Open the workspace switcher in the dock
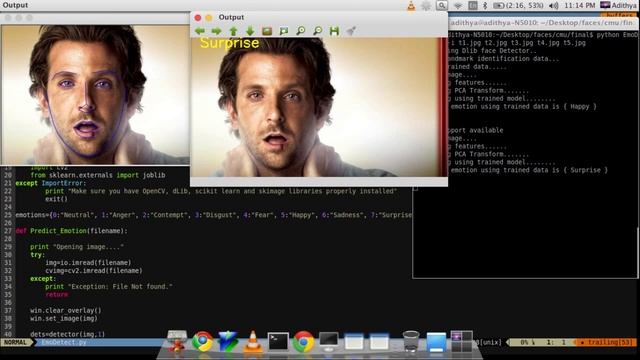The image size is (640, 360). 462,341
